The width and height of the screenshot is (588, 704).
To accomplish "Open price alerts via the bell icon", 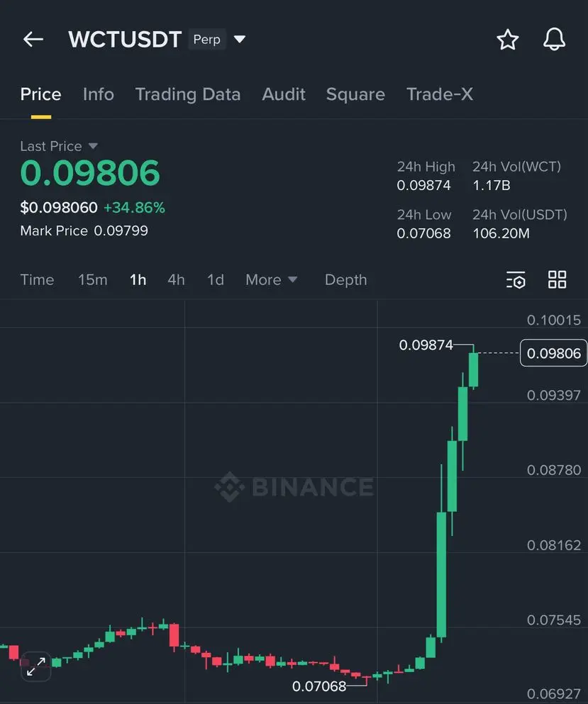I will coord(555,39).
